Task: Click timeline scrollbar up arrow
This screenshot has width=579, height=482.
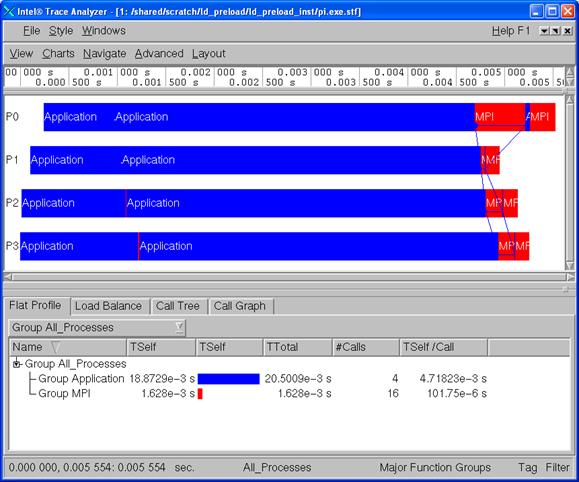Action: (570, 100)
